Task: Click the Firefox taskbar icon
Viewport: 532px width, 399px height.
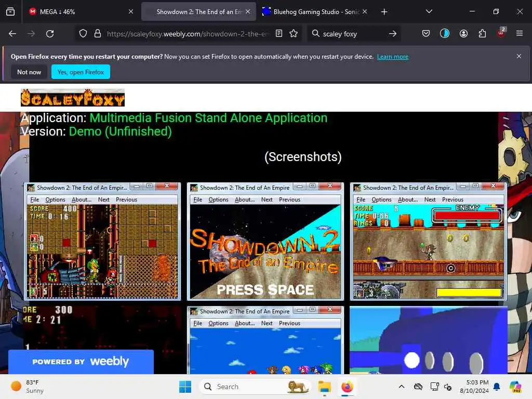Action: point(347,387)
